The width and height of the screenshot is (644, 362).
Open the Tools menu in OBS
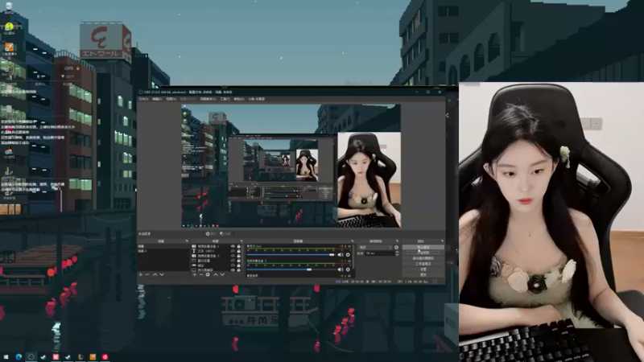coord(225,99)
